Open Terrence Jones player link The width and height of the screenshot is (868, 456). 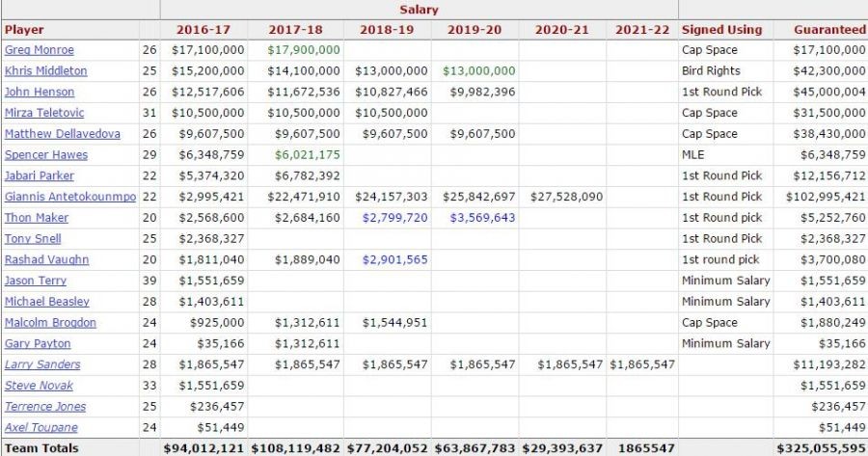coord(45,407)
